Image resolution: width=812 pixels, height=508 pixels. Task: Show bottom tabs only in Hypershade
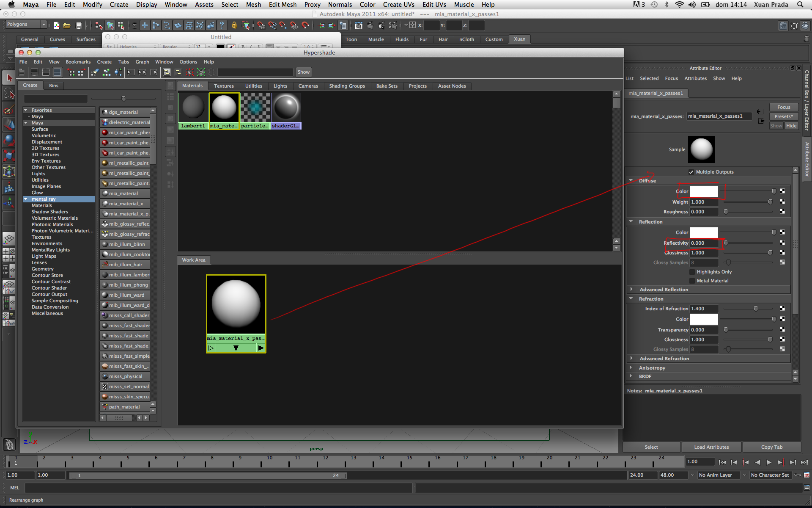click(x=46, y=72)
